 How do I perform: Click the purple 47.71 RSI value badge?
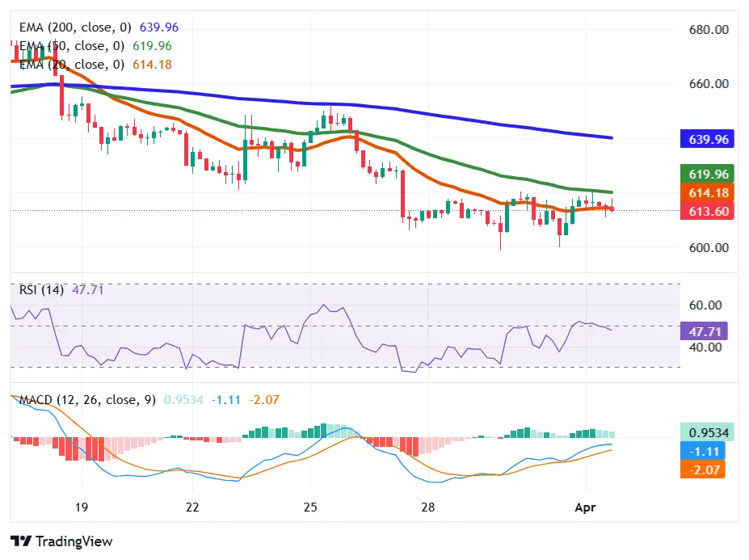pyautogui.click(x=704, y=331)
